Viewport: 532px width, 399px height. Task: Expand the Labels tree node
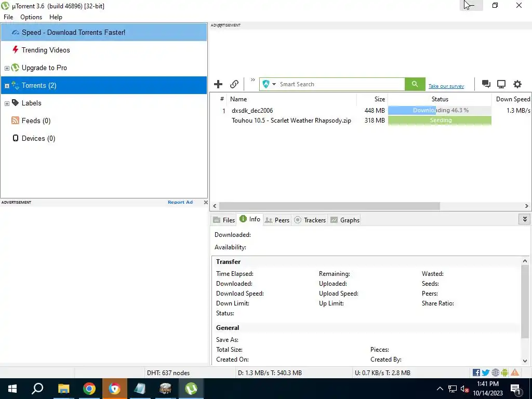click(x=7, y=103)
